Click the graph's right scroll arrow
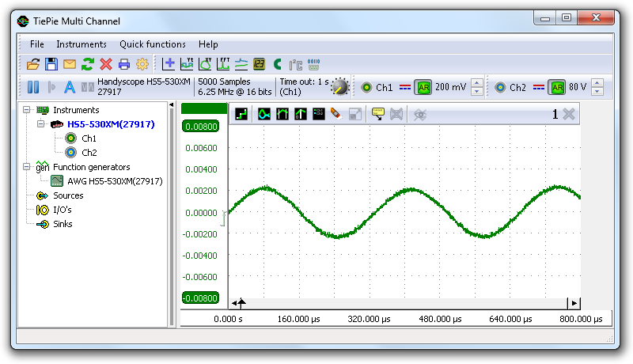Image resolution: width=633 pixels, height=364 pixels. 574,303
